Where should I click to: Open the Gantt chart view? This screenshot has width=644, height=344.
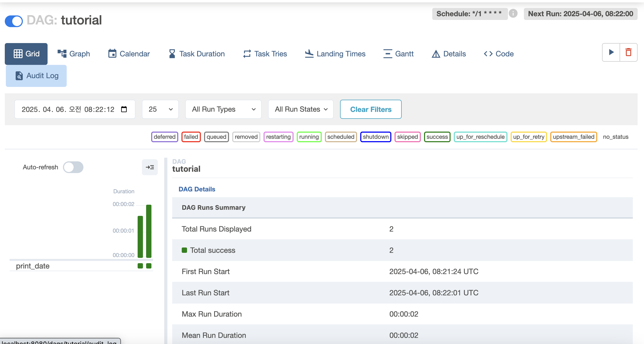(x=398, y=54)
